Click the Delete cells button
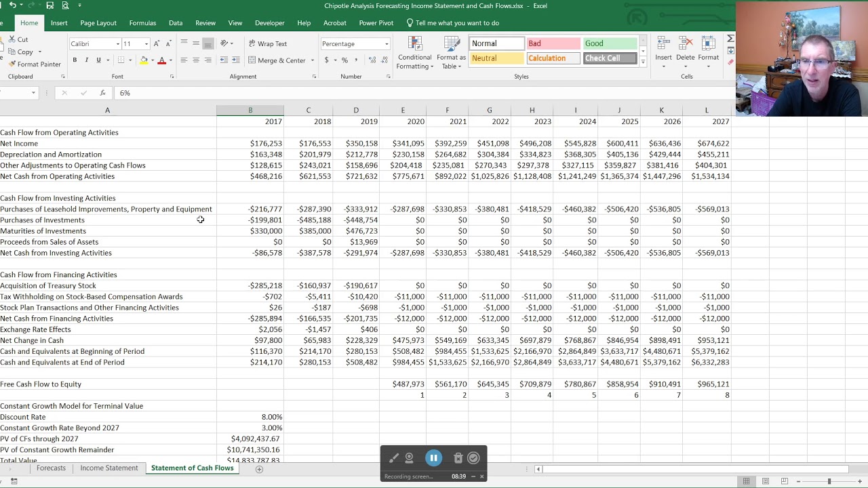Viewport: 868px width, 488px height. [686, 52]
